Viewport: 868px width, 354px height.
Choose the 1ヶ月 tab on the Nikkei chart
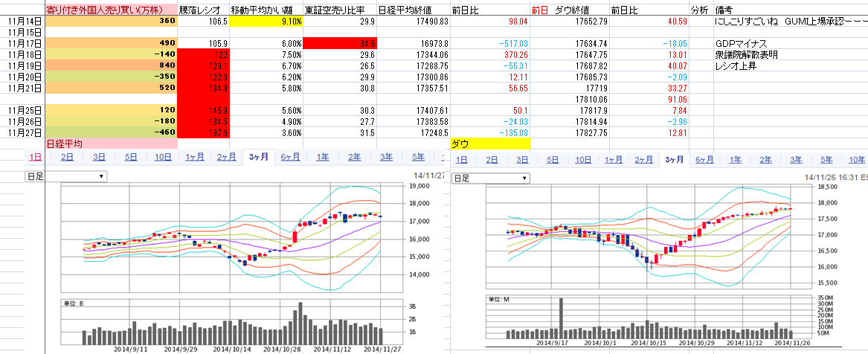196,157
